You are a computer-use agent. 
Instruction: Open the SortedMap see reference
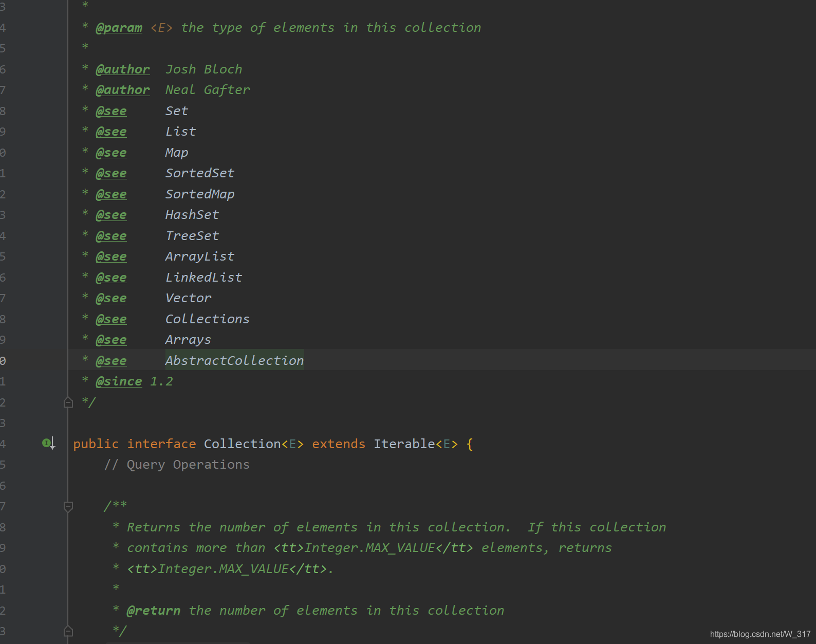[x=200, y=194]
